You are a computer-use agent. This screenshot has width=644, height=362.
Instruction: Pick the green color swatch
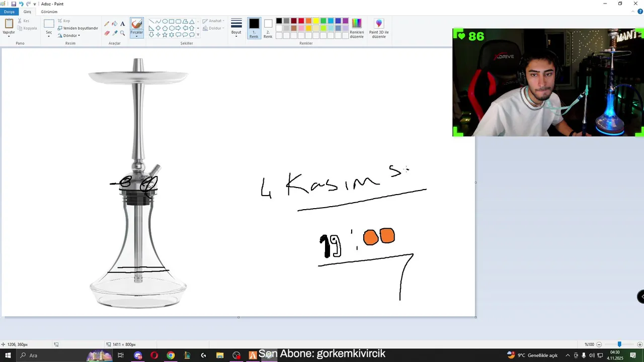323,21
